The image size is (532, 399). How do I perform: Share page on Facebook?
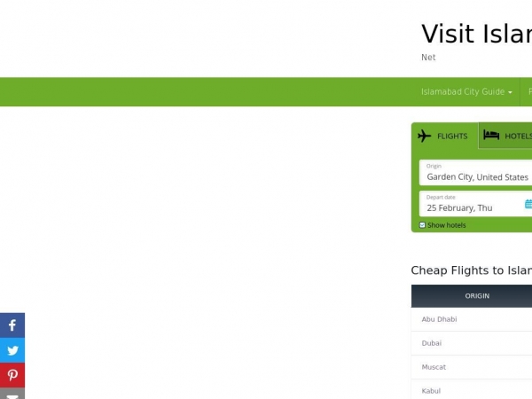click(x=12, y=325)
